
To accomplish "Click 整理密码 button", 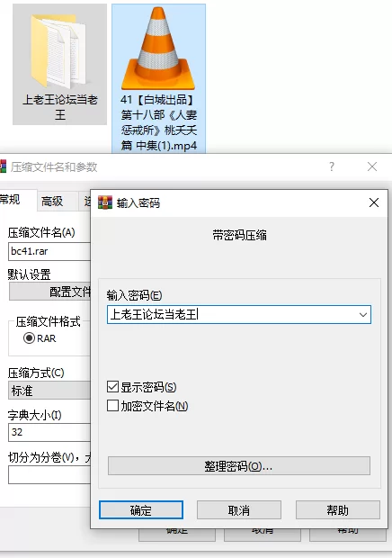I will click(239, 466).
